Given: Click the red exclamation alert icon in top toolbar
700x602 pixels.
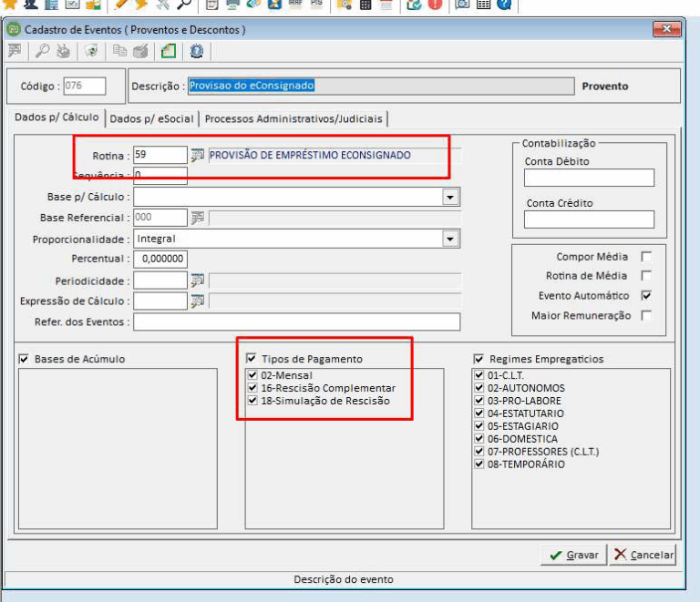Looking at the screenshot, I should (x=435, y=5).
